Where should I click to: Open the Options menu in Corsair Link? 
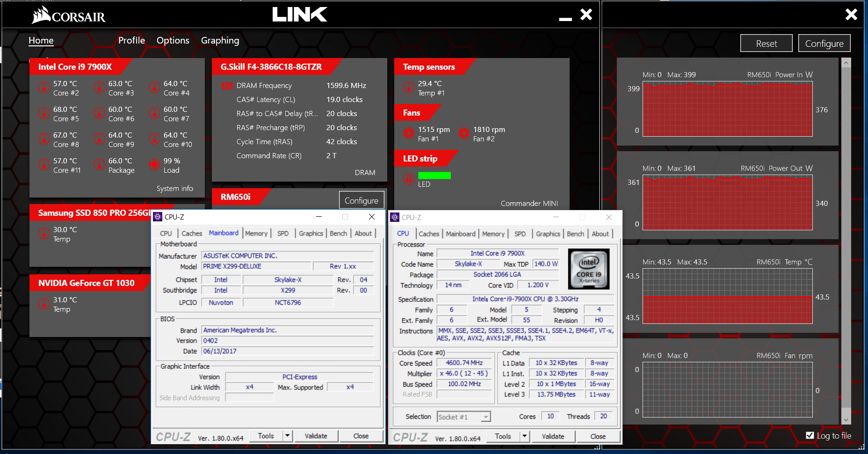pos(173,40)
